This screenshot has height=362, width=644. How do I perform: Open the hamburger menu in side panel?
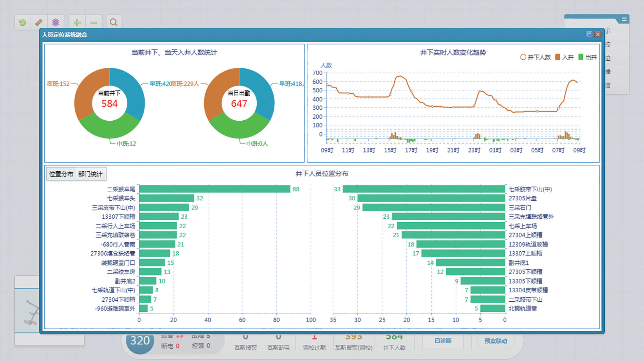coord(624,19)
